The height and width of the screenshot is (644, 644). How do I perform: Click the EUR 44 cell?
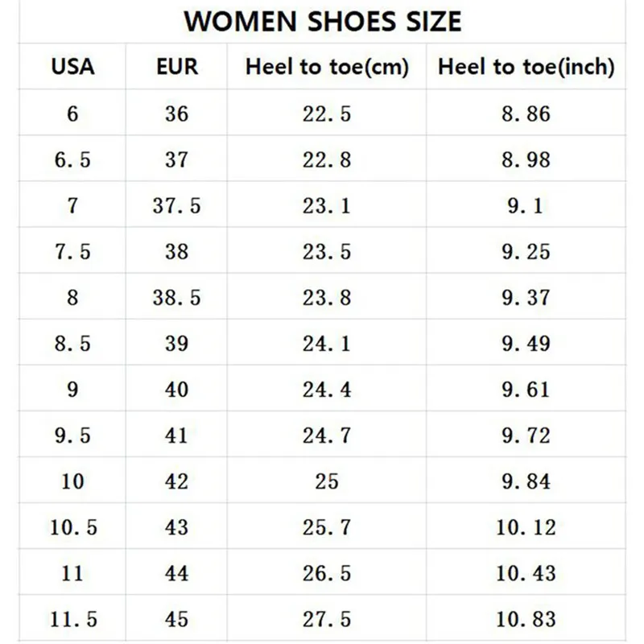[x=176, y=573]
